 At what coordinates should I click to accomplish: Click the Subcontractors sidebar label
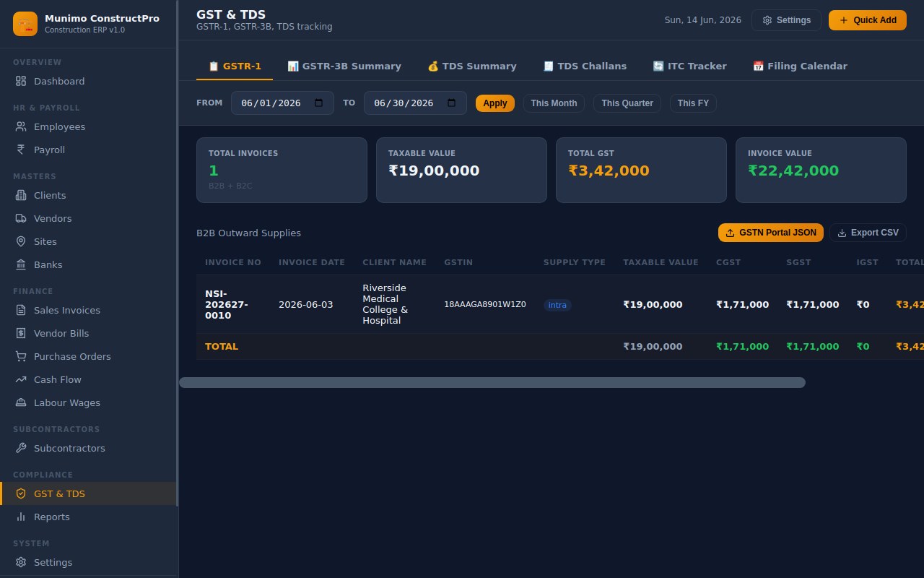[69, 448]
